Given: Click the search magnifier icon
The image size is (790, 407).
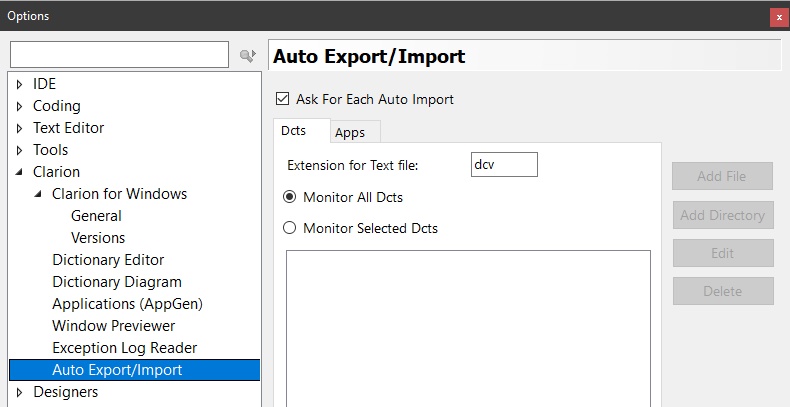Looking at the screenshot, I should (247, 56).
